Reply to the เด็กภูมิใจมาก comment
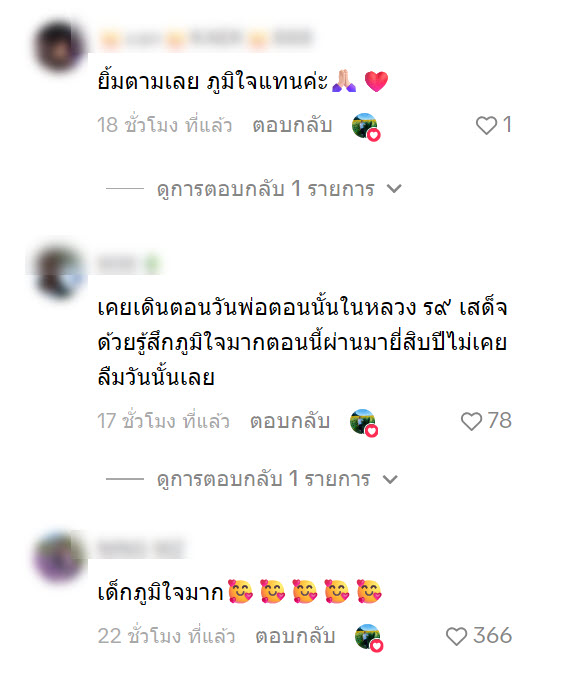 [x=295, y=636]
